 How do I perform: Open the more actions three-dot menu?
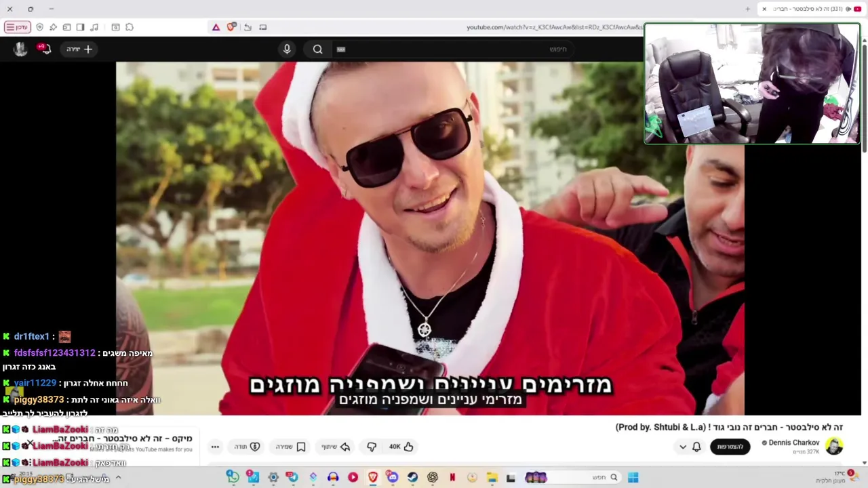click(215, 447)
